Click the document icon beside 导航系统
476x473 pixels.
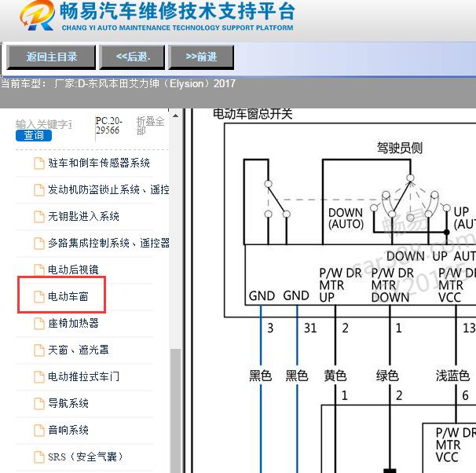38,404
